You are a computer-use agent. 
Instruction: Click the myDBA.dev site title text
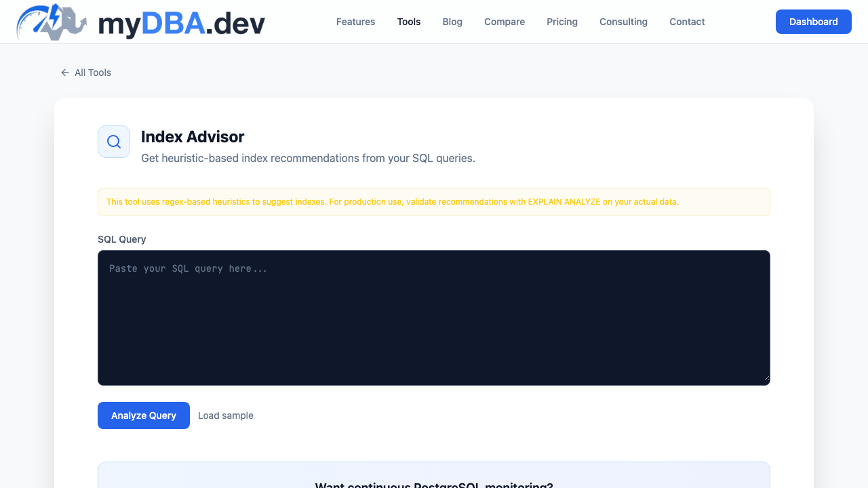pos(182,24)
